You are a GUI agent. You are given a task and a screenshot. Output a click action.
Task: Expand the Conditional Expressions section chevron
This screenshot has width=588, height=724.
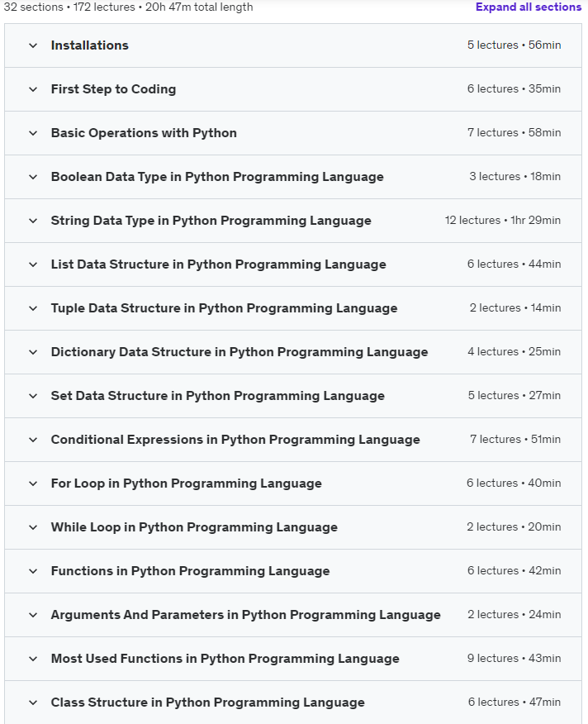(33, 440)
